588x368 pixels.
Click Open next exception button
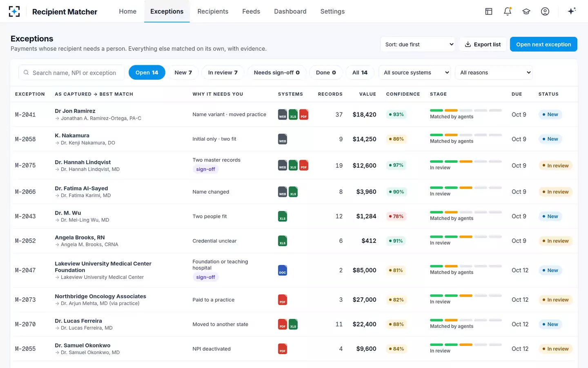543,44
